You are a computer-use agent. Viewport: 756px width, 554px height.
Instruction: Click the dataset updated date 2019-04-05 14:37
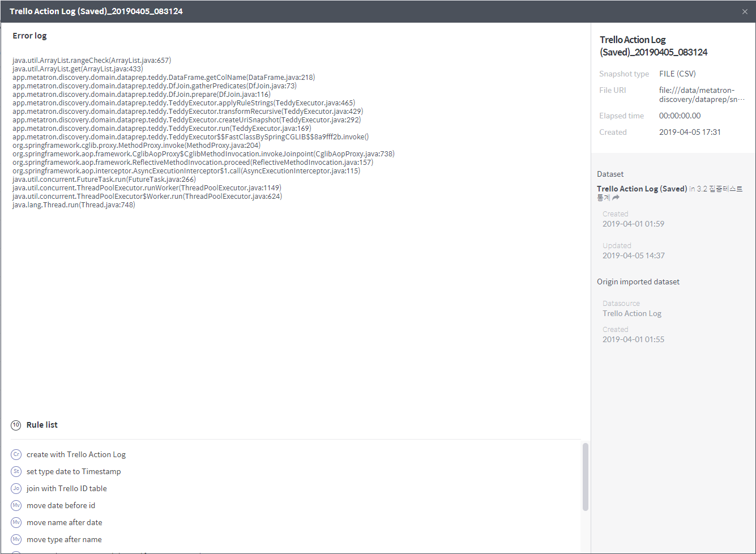634,255
